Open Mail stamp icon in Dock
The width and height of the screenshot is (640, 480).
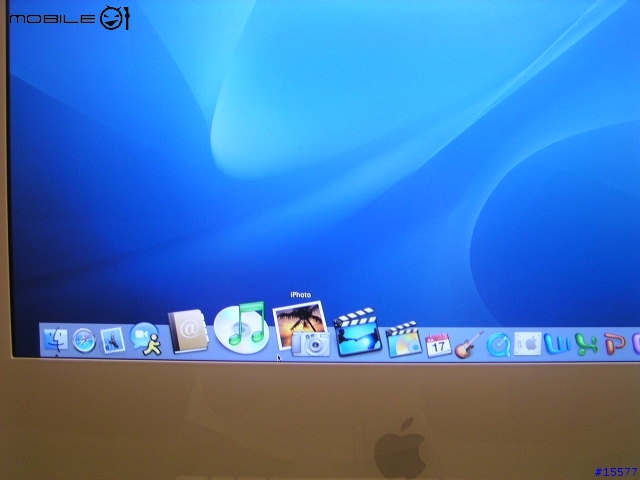click(x=112, y=340)
